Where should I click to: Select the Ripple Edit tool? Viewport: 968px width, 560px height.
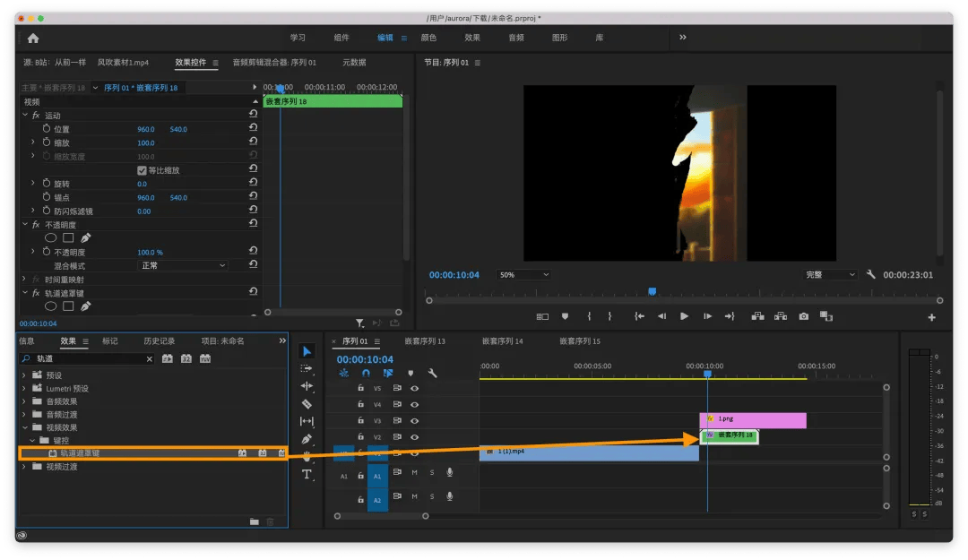pyautogui.click(x=307, y=386)
